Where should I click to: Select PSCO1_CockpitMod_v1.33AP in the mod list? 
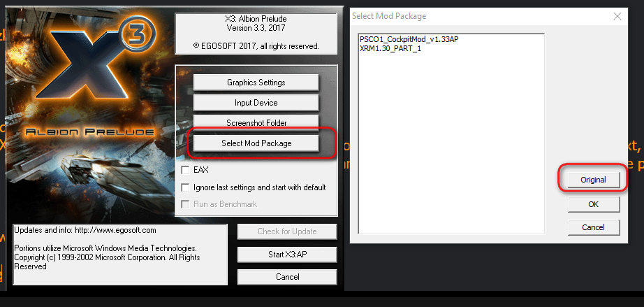pyautogui.click(x=408, y=39)
